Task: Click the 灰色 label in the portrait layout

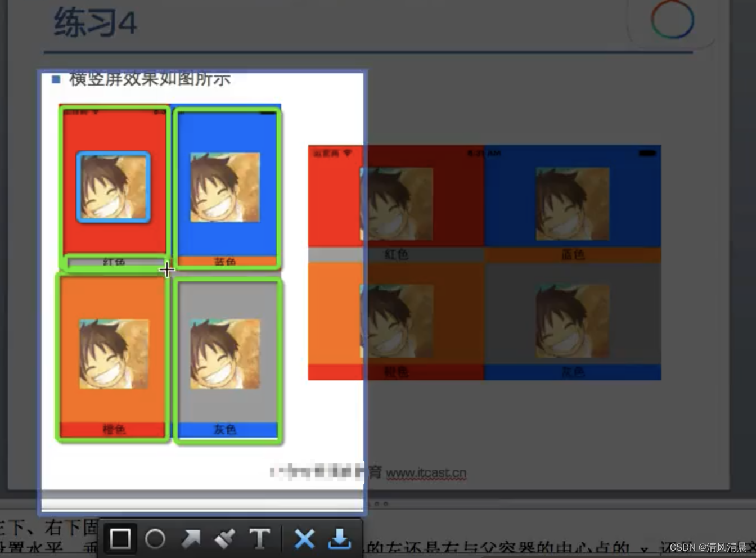Action: tap(225, 429)
